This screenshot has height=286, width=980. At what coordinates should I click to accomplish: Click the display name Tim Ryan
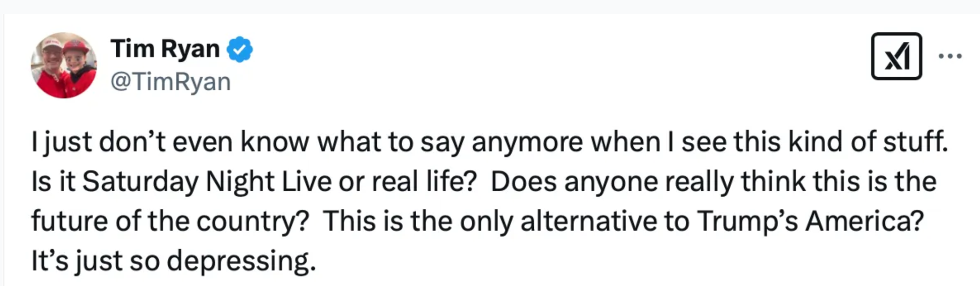[x=165, y=48]
